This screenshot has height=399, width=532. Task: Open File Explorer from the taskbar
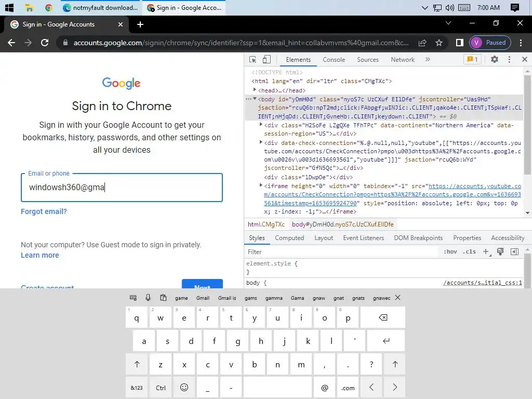coord(30,7)
